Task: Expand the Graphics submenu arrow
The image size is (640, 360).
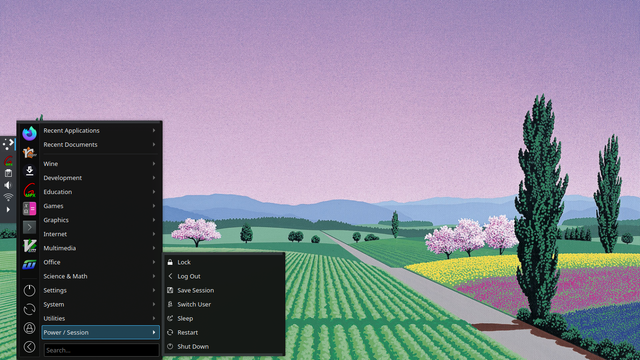Action: pyautogui.click(x=154, y=220)
